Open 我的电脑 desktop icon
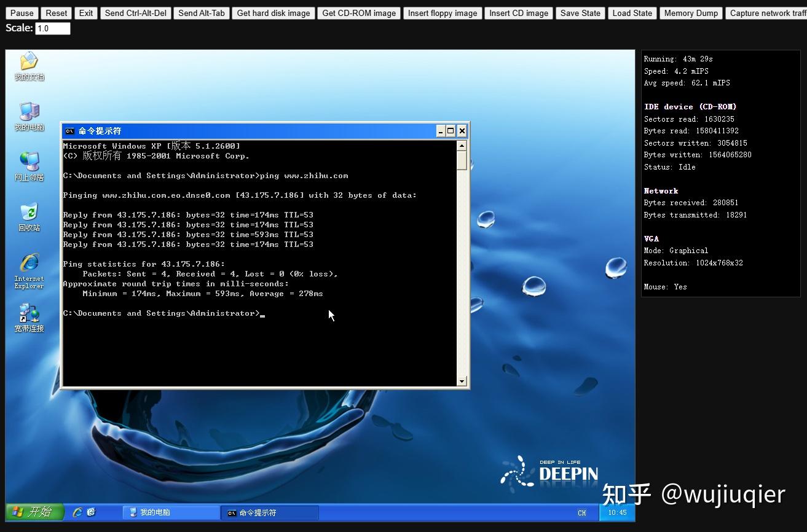Viewport: 807px width, 532px height. [x=28, y=112]
